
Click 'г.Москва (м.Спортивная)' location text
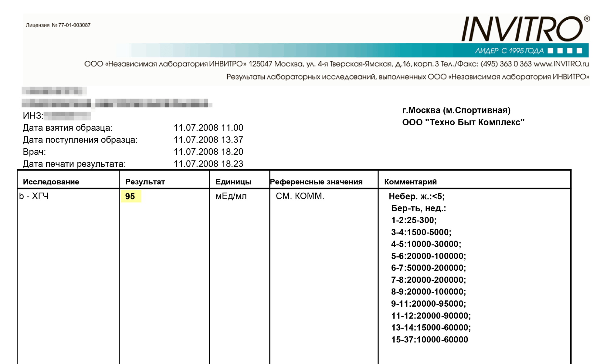456,110
